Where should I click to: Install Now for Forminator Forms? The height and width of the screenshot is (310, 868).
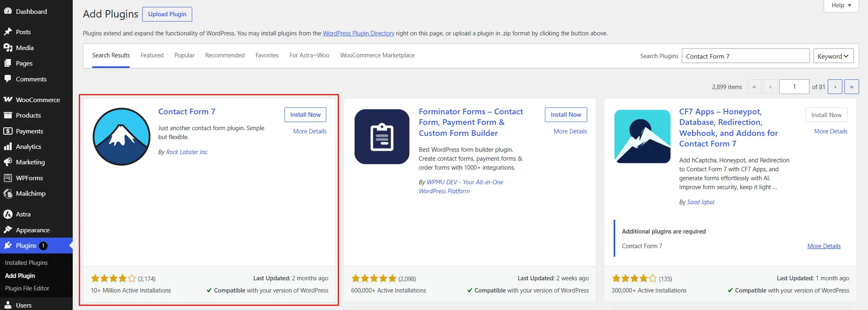tap(566, 115)
